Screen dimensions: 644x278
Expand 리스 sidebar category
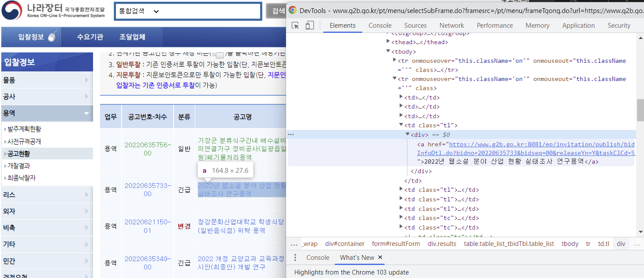pos(47,195)
